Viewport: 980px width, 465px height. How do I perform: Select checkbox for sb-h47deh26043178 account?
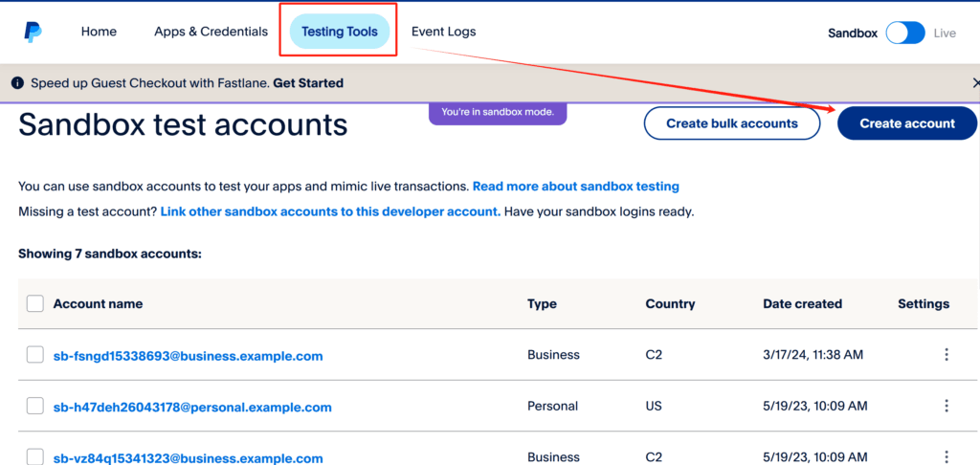[x=35, y=407]
